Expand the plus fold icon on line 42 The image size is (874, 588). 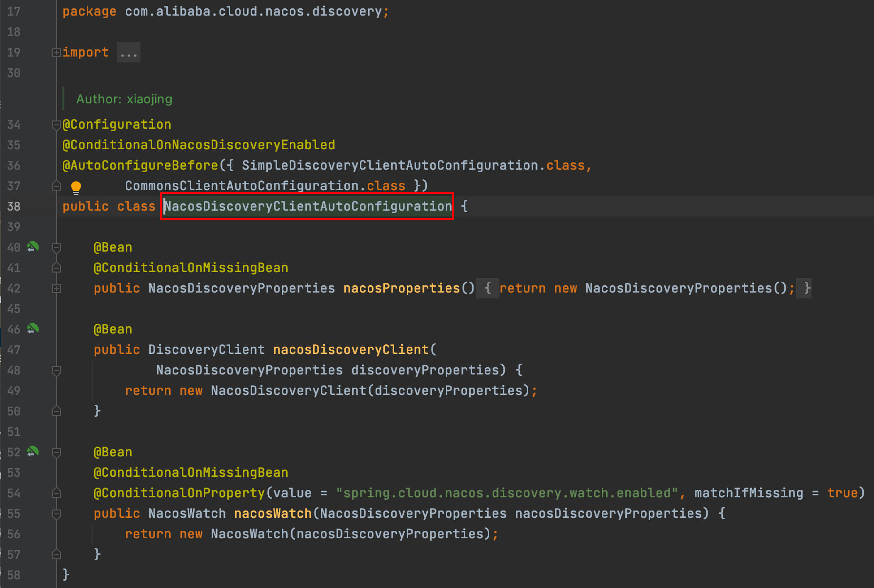coord(57,289)
